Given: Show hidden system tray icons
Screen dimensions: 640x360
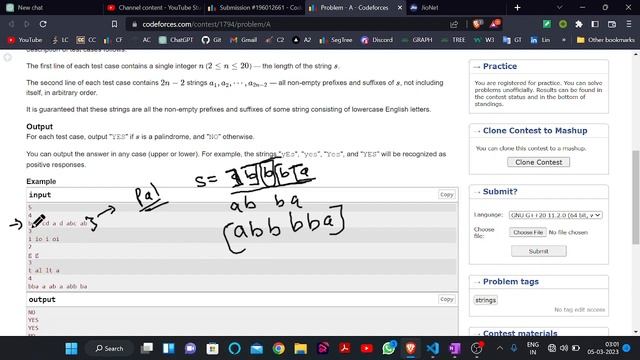Looking at the screenshot, I should [500, 348].
